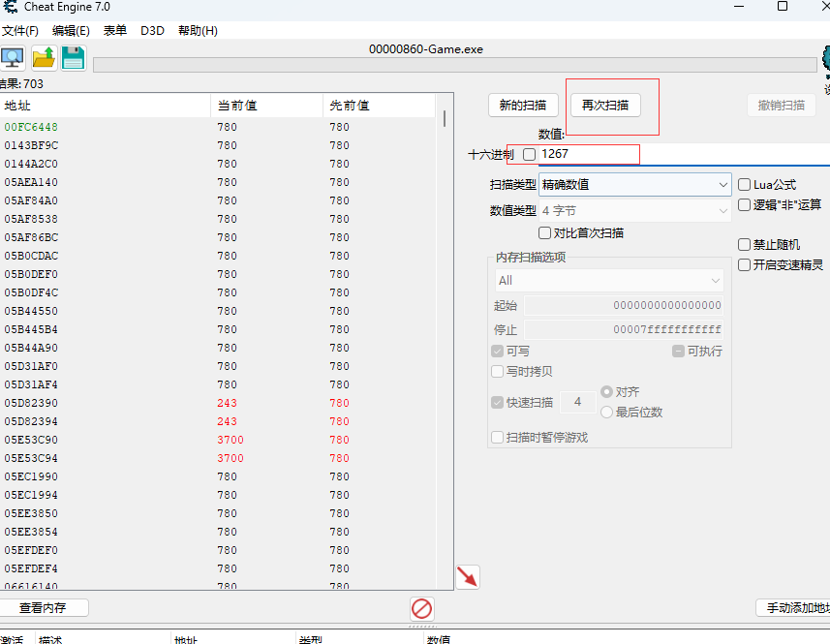830x644 pixels.
Task: Click the 撤销扫描 button
Action: point(782,106)
